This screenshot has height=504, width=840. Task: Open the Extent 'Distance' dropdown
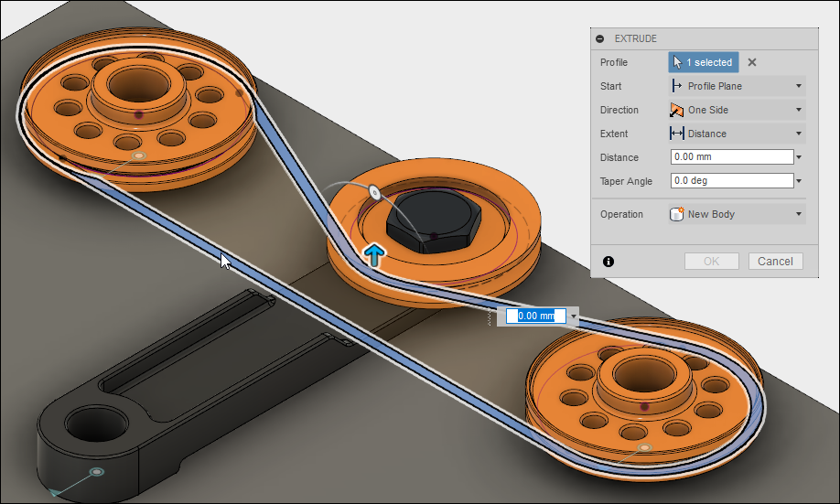[x=738, y=134]
